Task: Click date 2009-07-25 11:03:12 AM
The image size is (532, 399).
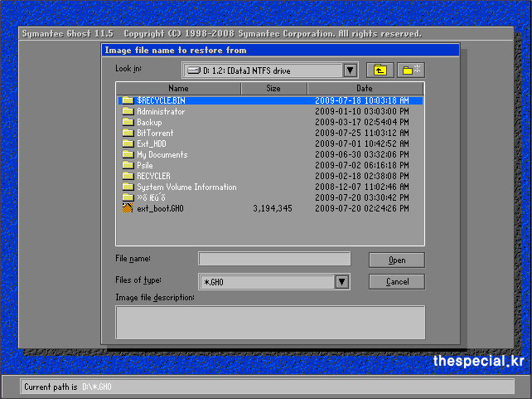Action: click(x=362, y=133)
